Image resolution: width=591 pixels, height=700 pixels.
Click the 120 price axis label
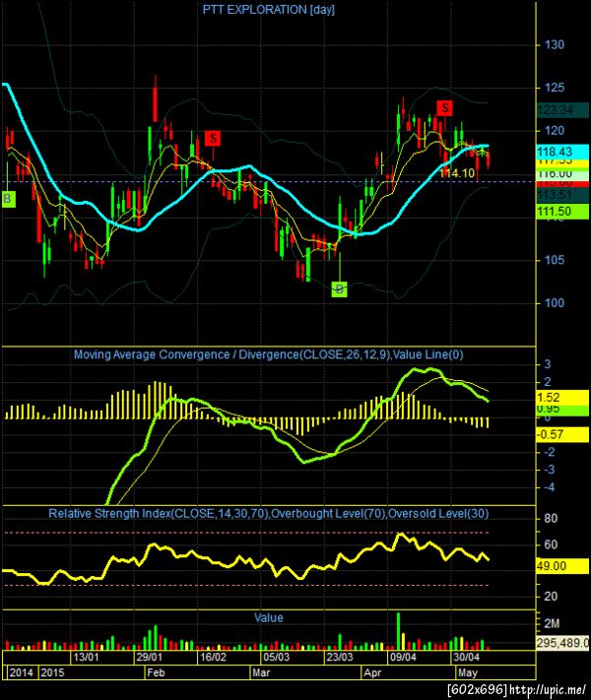554,130
